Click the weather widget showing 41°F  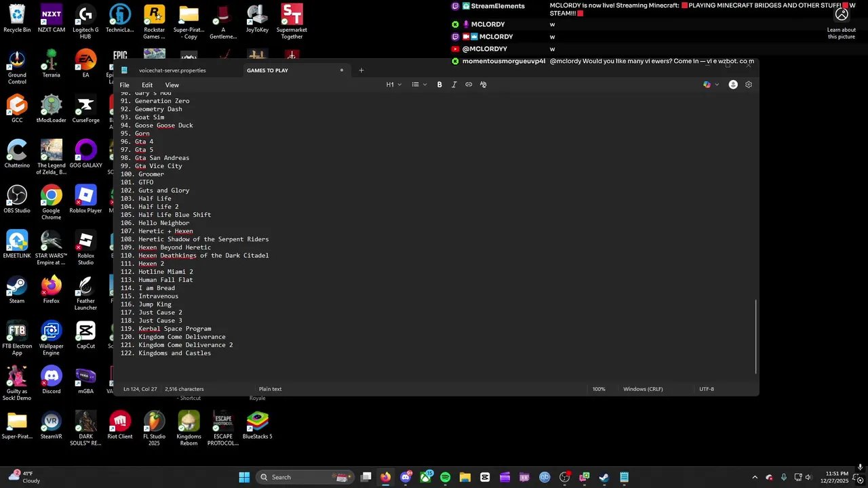click(x=23, y=477)
